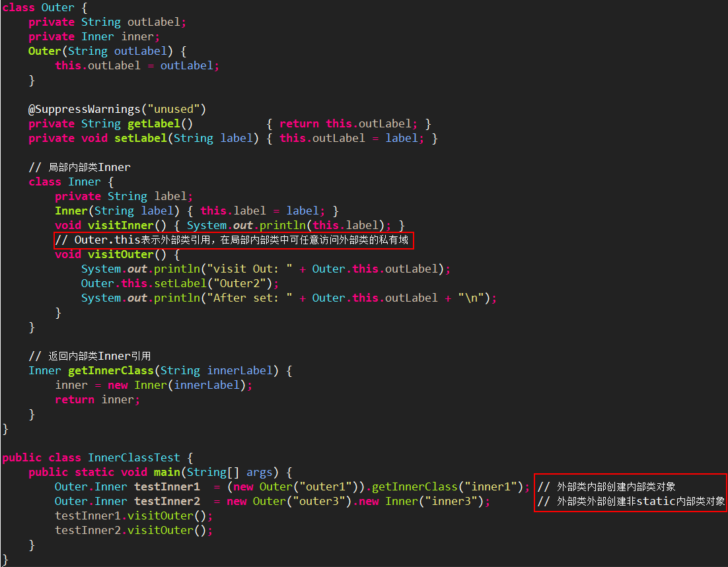
Task: Click the 'testInner2' variable declaration
Action: (x=167, y=501)
